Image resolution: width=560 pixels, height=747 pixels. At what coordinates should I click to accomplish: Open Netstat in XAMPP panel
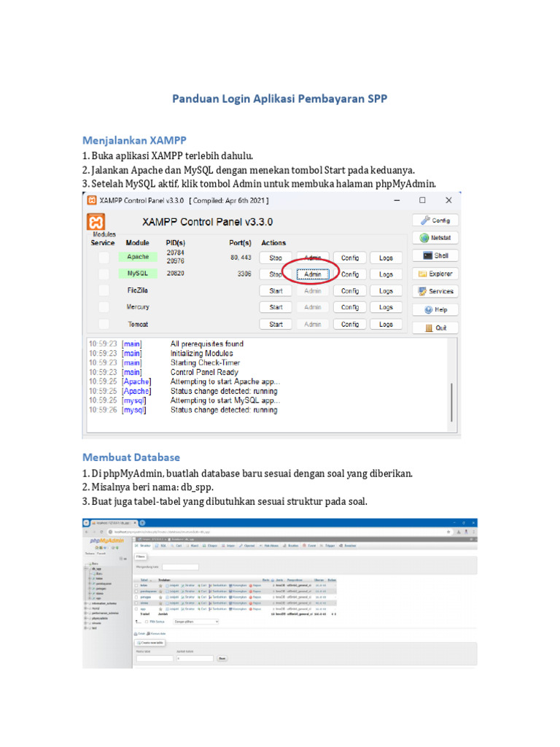(x=435, y=238)
